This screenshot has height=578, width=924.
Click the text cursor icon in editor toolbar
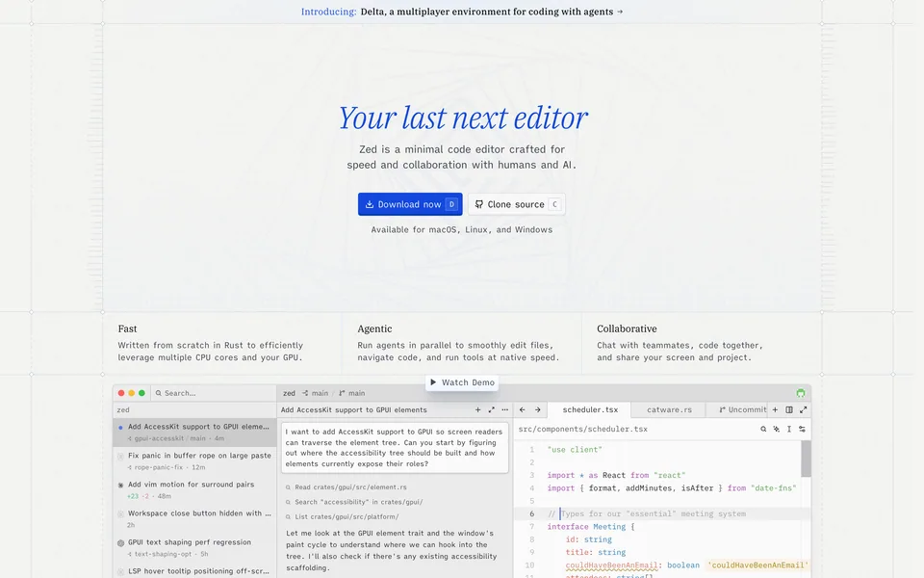[x=789, y=429]
